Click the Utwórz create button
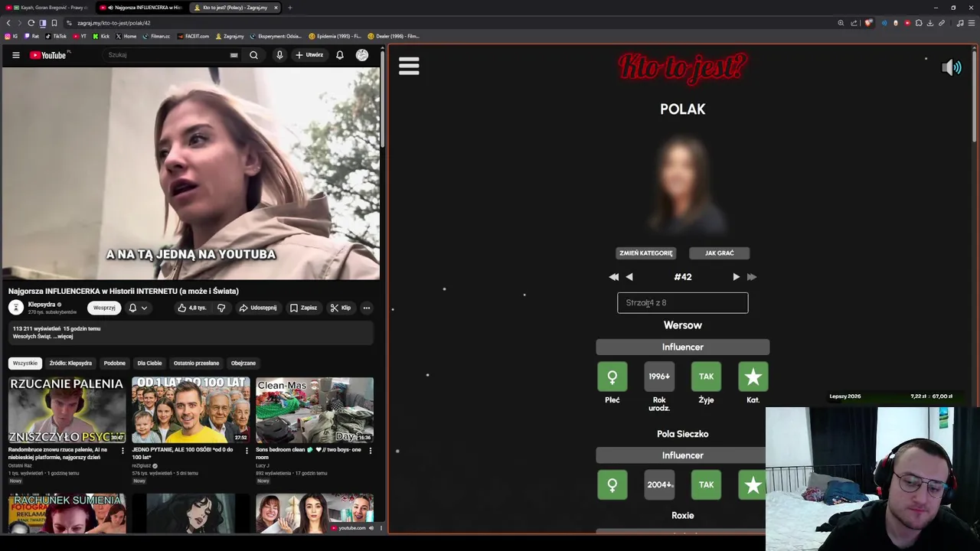 pyautogui.click(x=309, y=55)
